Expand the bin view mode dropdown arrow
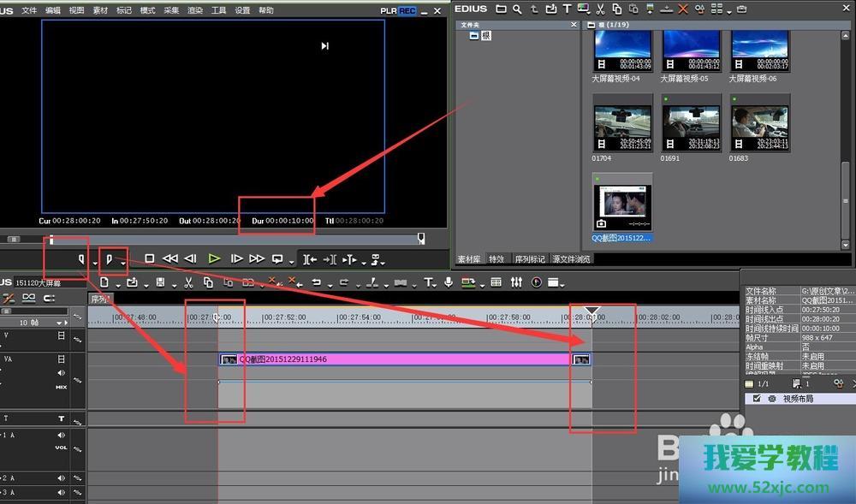This screenshot has width=856, height=504. click(x=728, y=12)
